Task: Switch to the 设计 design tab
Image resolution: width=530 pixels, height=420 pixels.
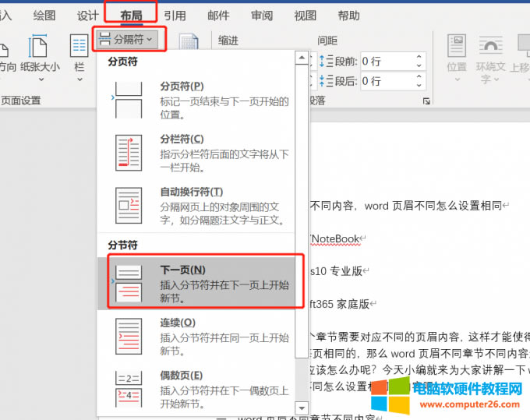Action: 88,15
